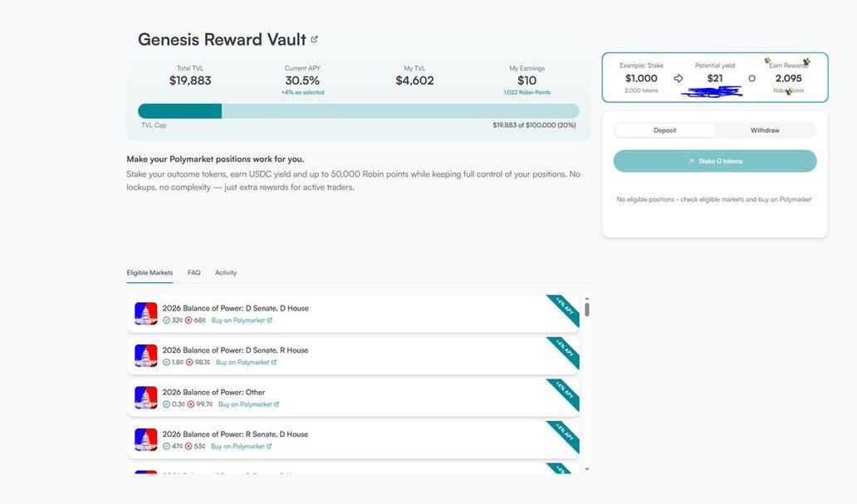857x504 pixels.
Task: Click the red X No price icon for D Senate, R House
Action: [189, 362]
